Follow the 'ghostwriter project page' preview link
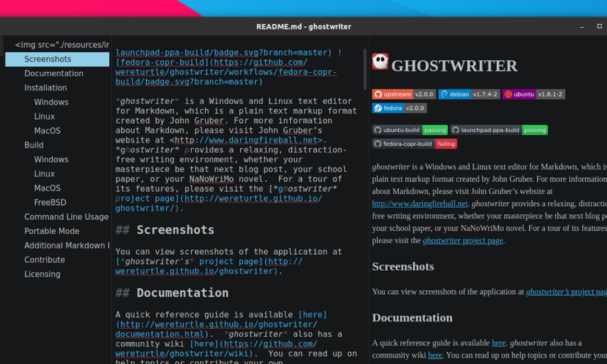This screenshot has height=364, width=607. pyautogui.click(x=463, y=241)
